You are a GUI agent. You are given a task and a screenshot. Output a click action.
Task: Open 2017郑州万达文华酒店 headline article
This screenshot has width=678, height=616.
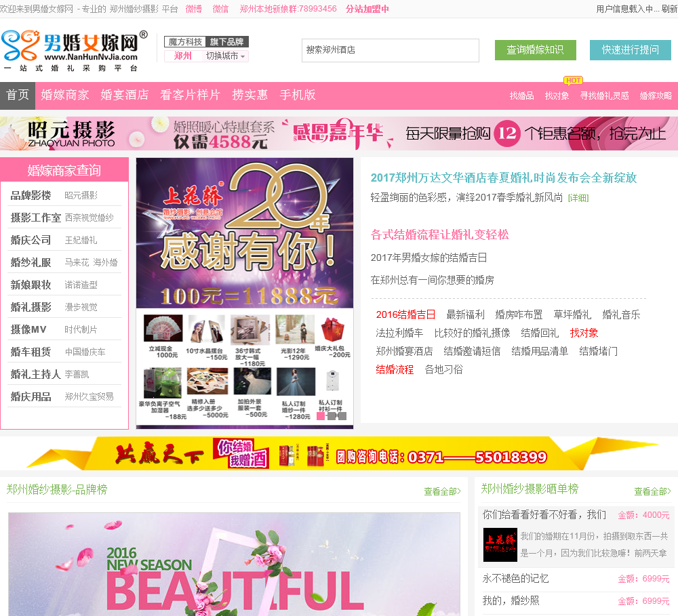pyautogui.click(x=504, y=178)
